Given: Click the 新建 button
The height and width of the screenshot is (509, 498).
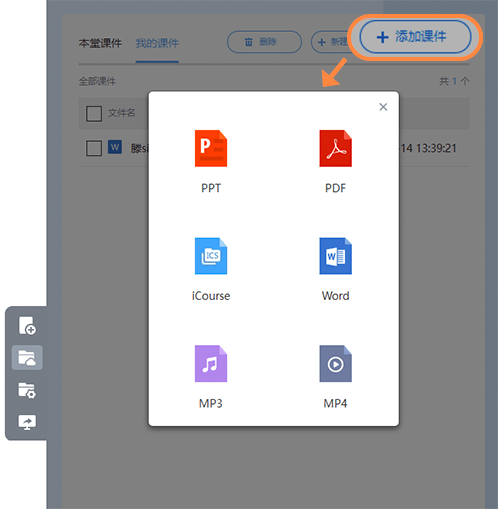Looking at the screenshot, I should (x=330, y=42).
